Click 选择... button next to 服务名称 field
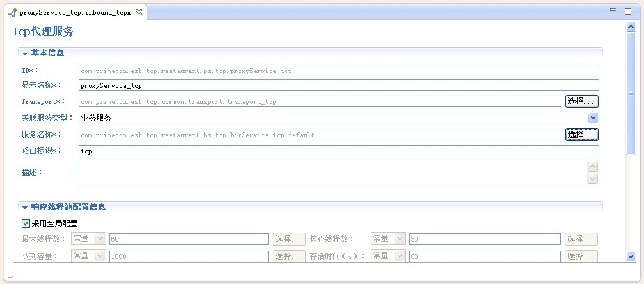This screenshot has width=644, height=284. (x=581, y=135)
